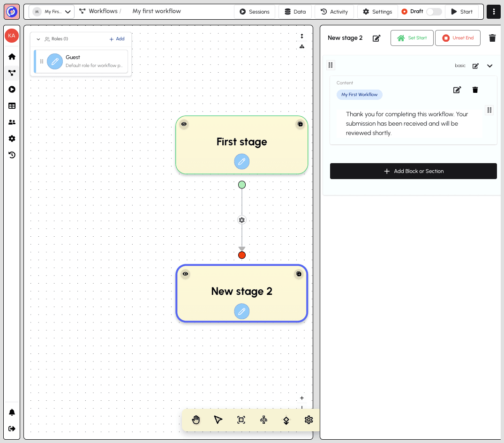Toggle the Draft publish switch
Screen dimensions: 504x443
(x=434, y=12)
